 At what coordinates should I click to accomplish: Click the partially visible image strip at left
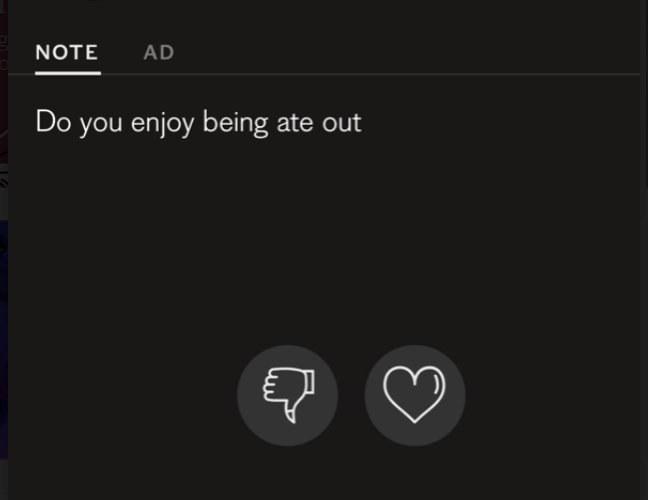click(4, 93)
